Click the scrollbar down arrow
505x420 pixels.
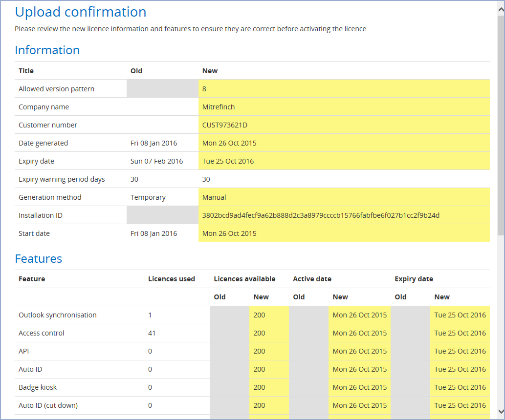(x=501, y=411)
